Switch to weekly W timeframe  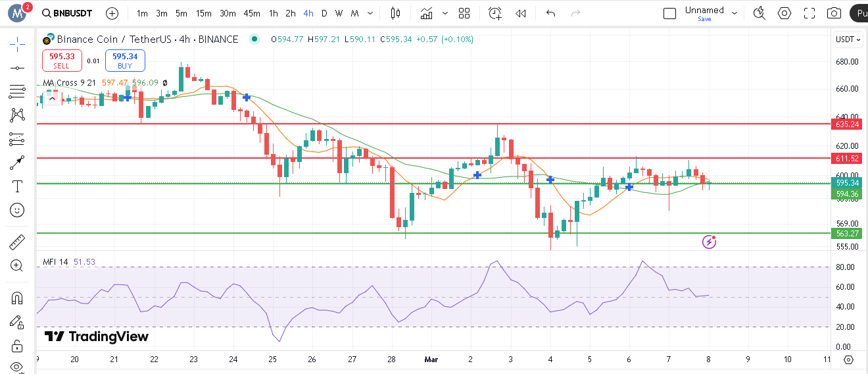point(339,13)
